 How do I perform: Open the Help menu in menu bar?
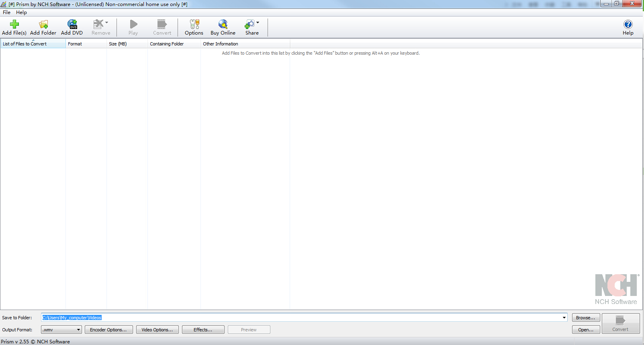[x=21, y=12]
